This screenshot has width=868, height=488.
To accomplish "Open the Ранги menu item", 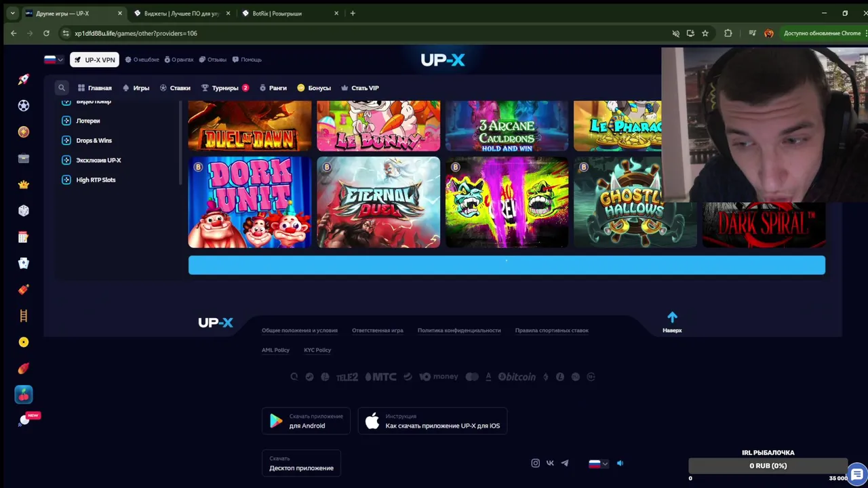I will click(273, 88).
